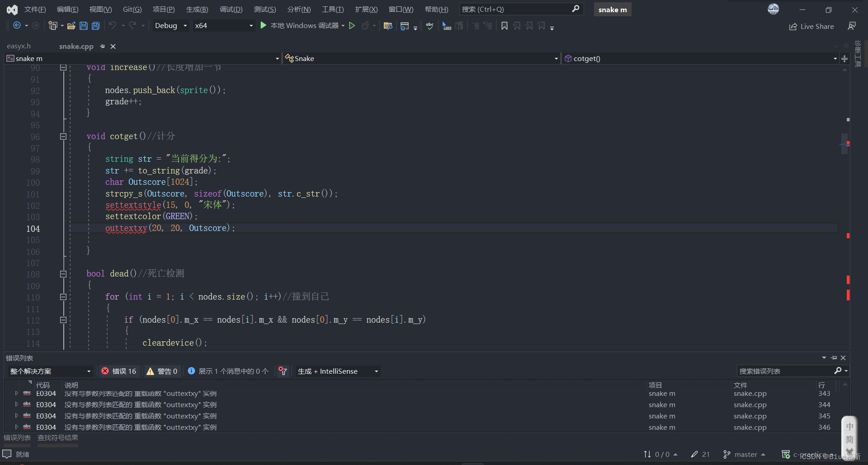Open the Git menu

tap(132, 9)
